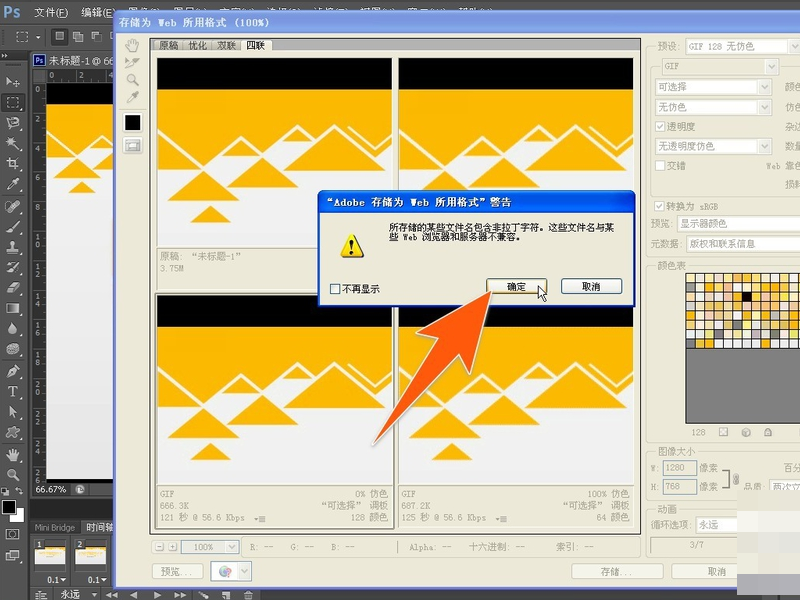Click the black swatch in the color table
The image size is (800, 600).
746,296
